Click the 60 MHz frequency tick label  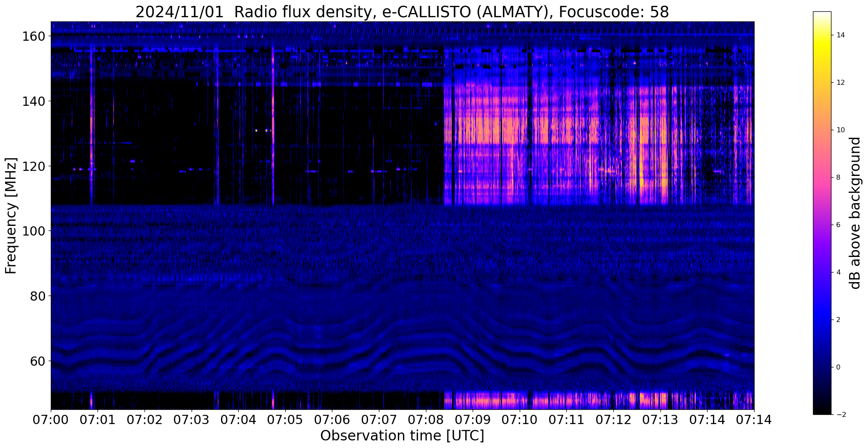pos(37,361)
